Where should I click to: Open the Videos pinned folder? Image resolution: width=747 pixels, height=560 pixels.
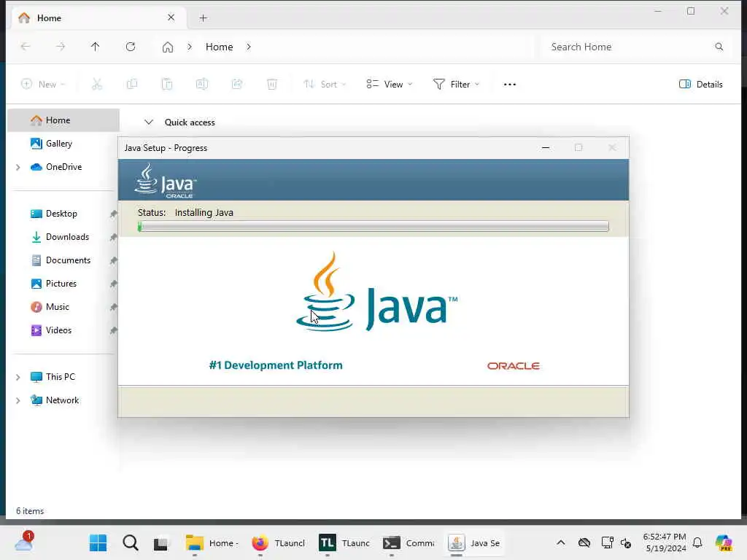[58, 330]
